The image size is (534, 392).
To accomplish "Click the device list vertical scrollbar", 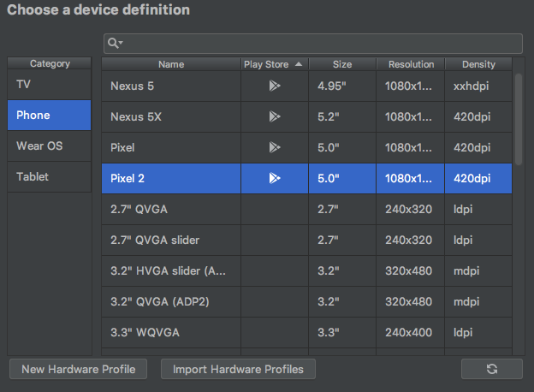I will coord(518,118).
